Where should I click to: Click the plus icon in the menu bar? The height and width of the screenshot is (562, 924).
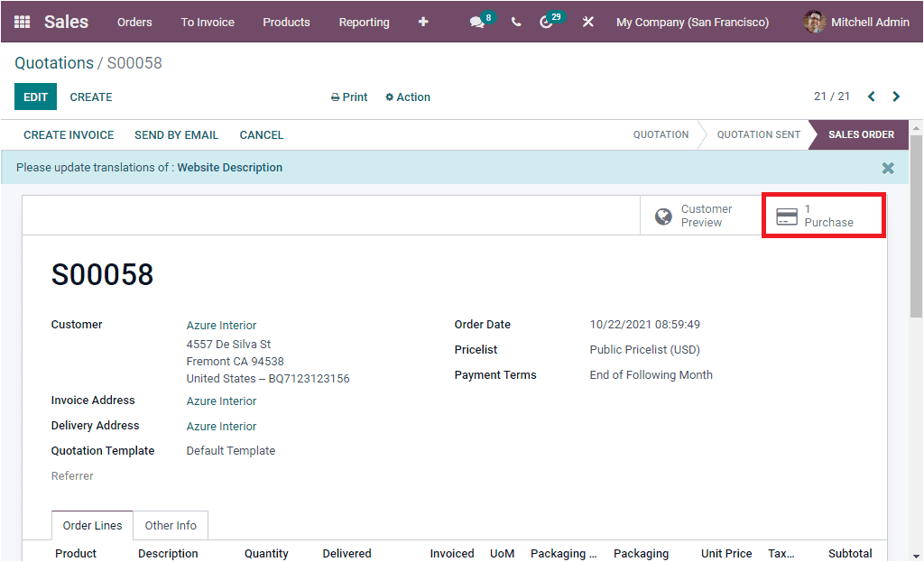422,22
